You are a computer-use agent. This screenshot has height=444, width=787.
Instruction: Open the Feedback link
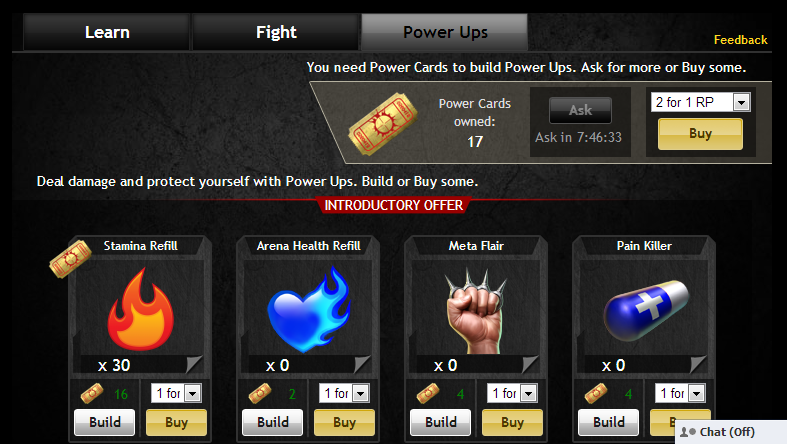(740, 40)
